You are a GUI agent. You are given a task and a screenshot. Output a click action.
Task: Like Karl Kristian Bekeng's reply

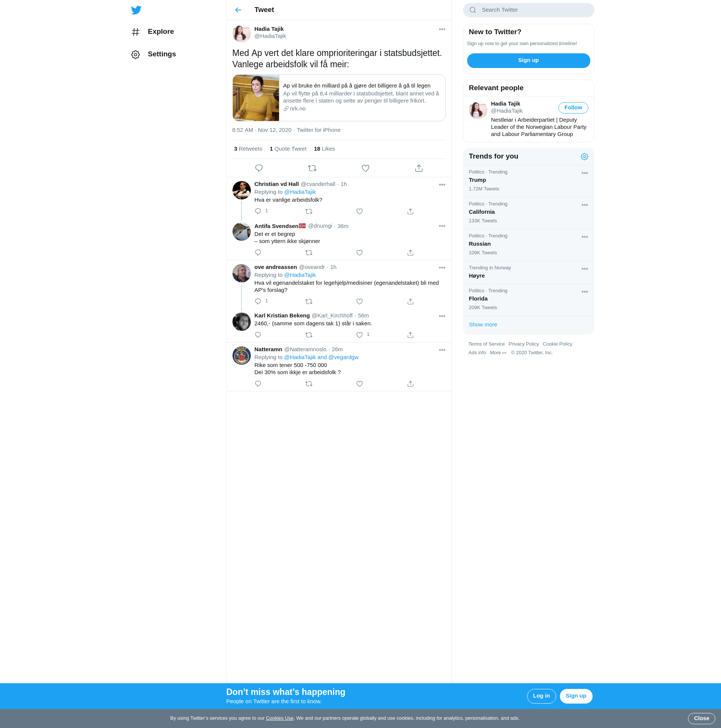tap(359, 335)
